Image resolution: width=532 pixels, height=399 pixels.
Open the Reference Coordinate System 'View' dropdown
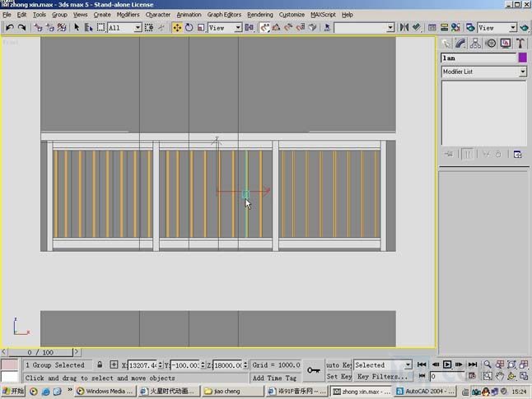(238, 28)
